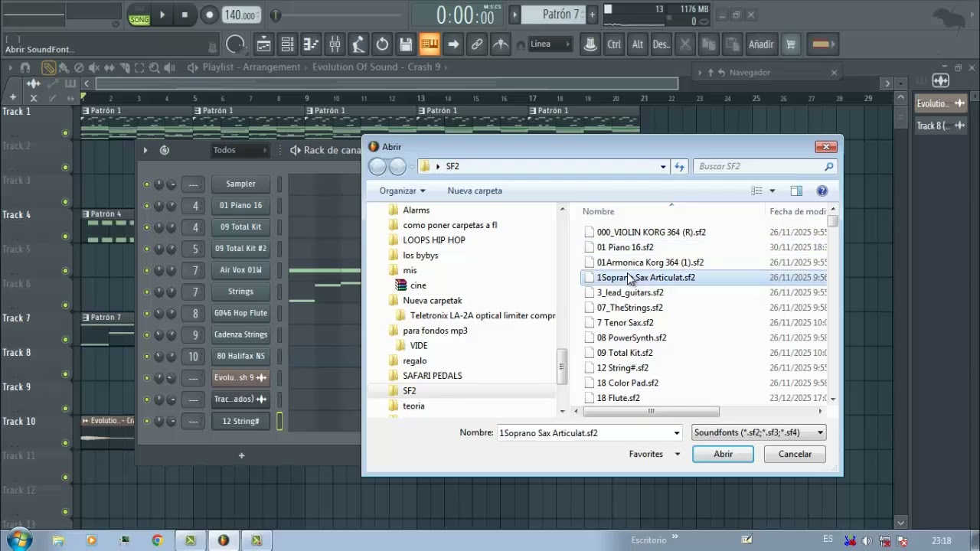Viewport: 980px width, 551px height.
Task: Open the playlist view icon
Action: [263, 44]
